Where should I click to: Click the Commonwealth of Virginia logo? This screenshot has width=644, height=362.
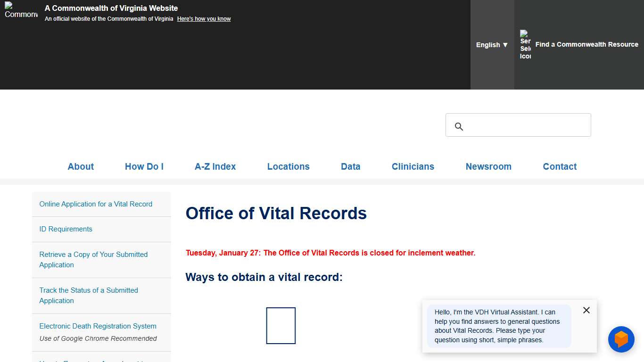21,13
